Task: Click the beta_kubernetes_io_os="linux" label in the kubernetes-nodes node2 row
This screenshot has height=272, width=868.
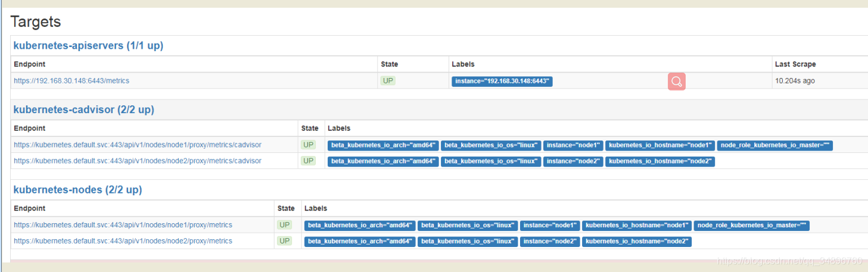Action: pos(468,242)
